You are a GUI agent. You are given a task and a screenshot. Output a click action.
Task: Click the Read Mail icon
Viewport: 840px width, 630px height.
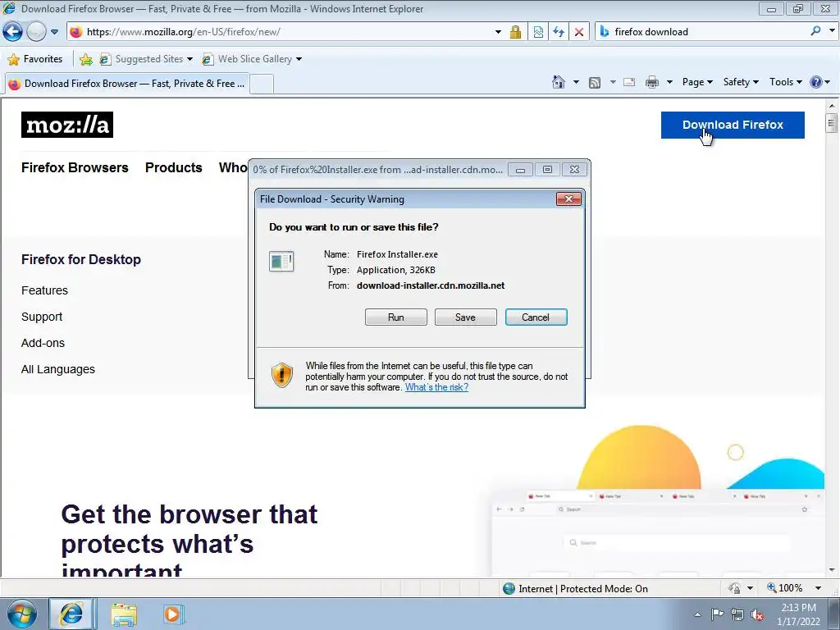click(629, 82)
